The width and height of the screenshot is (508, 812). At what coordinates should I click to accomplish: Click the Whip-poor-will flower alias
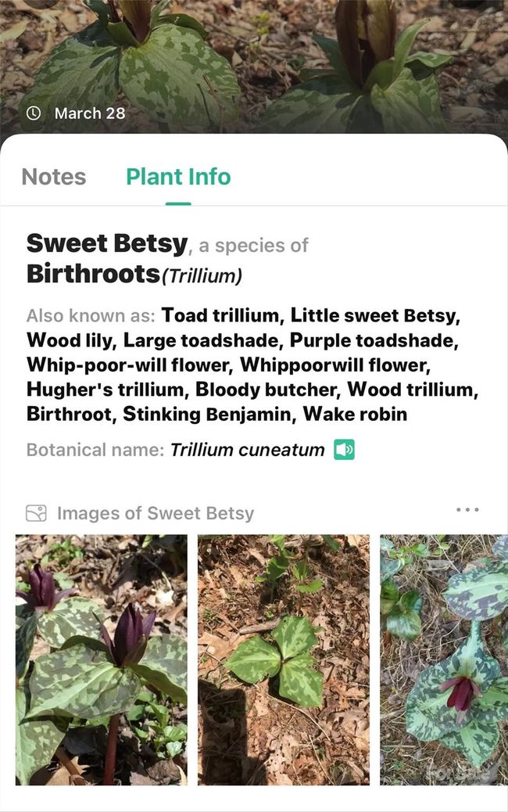click(128, 365)
